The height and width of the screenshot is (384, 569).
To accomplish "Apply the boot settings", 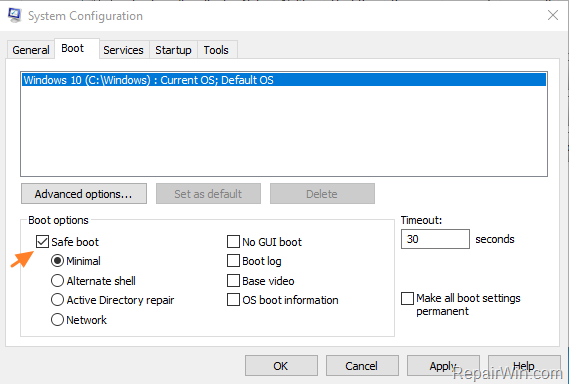I will 443,366.
